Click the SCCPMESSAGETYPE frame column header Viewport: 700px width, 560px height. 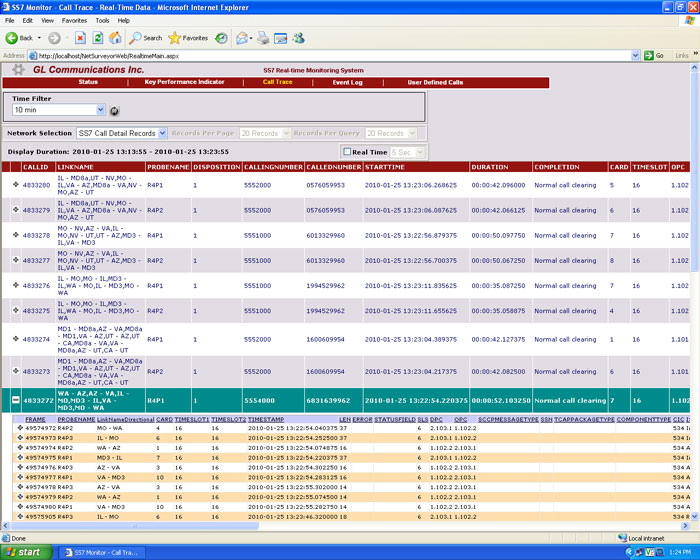[508, 419]
